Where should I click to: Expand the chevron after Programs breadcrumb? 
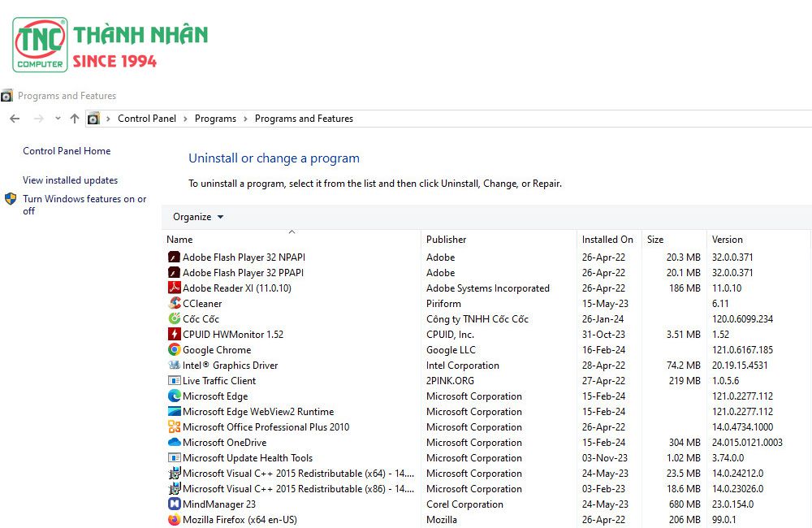(x=245, y=119)
